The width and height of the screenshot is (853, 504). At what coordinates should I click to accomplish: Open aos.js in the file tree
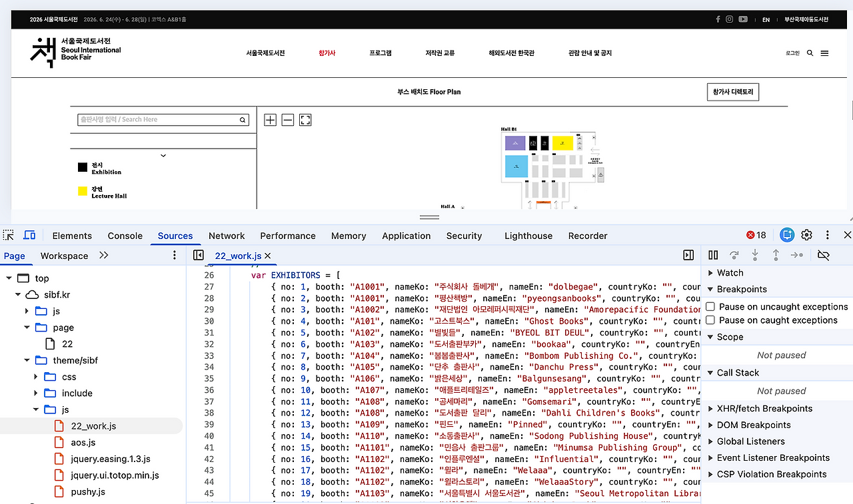point(83,442)
